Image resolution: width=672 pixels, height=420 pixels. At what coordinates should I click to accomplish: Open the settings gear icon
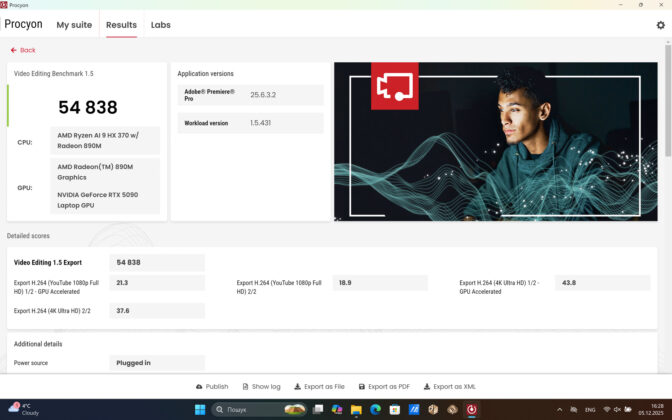660,25
